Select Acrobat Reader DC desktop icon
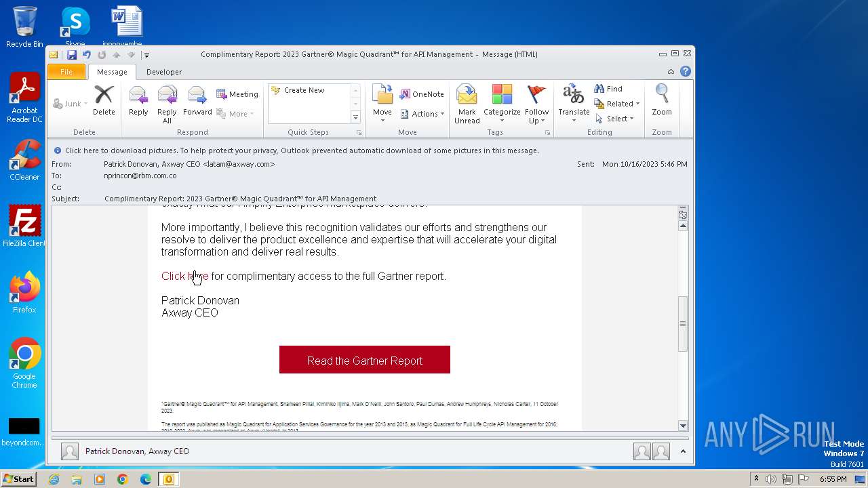The height and width of the screenshot is (488, 868). pos(24,98)
